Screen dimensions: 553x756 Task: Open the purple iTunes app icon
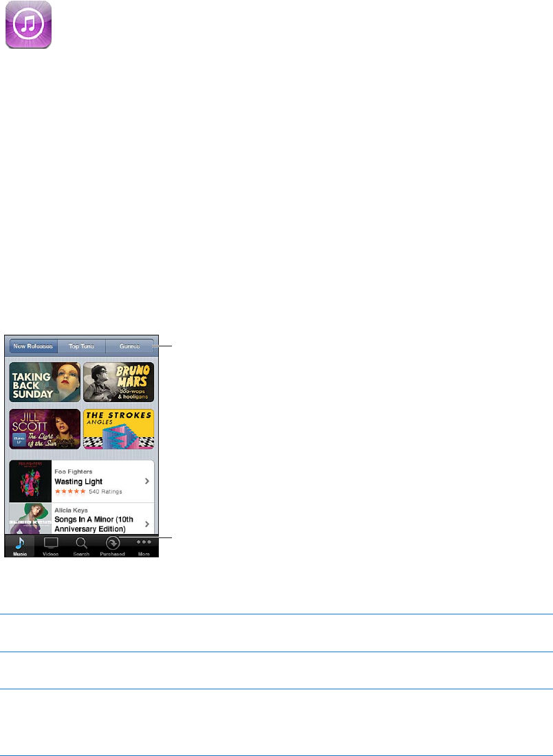coord(28,25)
